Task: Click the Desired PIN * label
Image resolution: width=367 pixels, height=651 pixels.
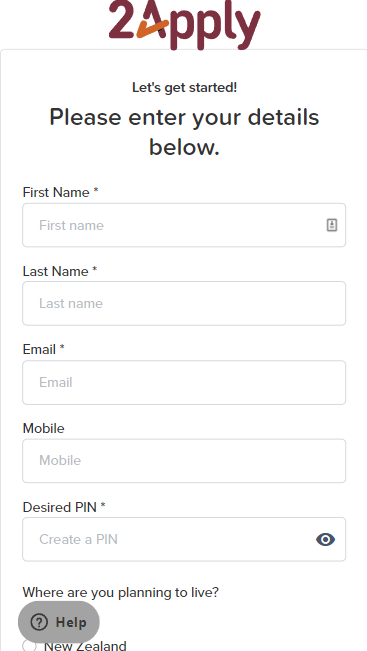Action: (64, 507)
